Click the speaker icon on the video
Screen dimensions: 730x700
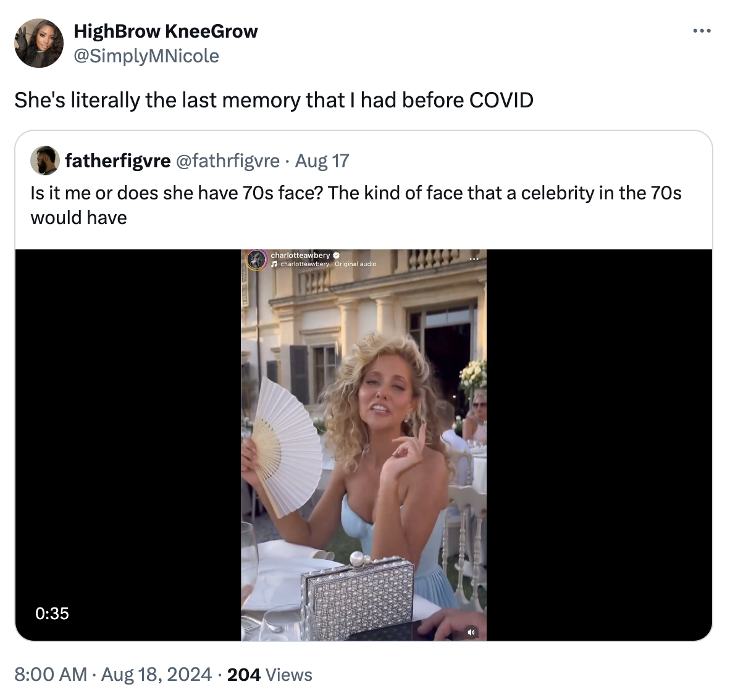472,633
